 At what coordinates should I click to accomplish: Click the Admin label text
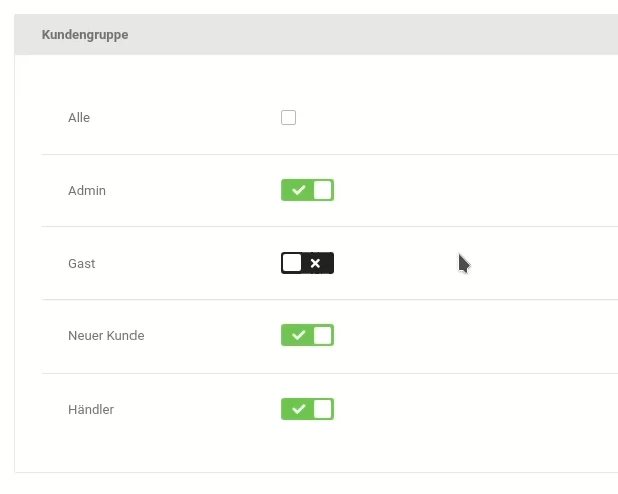click(87, 190)
